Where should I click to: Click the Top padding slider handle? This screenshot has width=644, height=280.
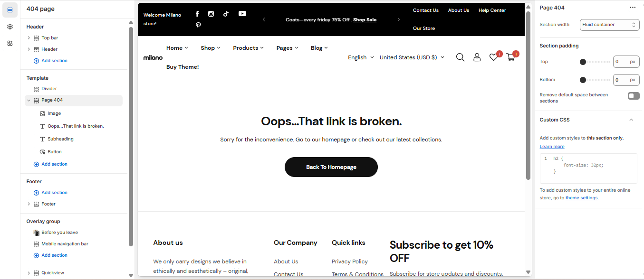tap(583, 62)
